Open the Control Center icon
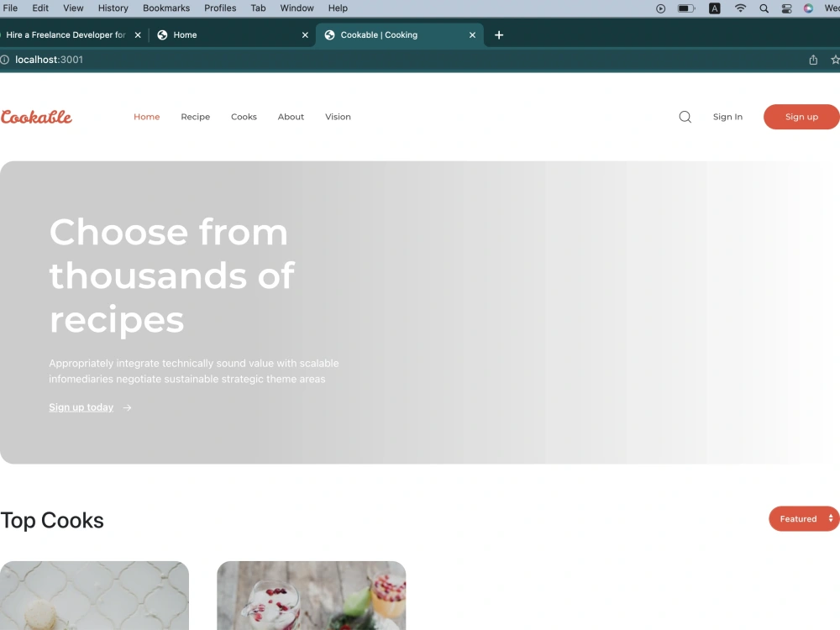 [x=786, y=8]
